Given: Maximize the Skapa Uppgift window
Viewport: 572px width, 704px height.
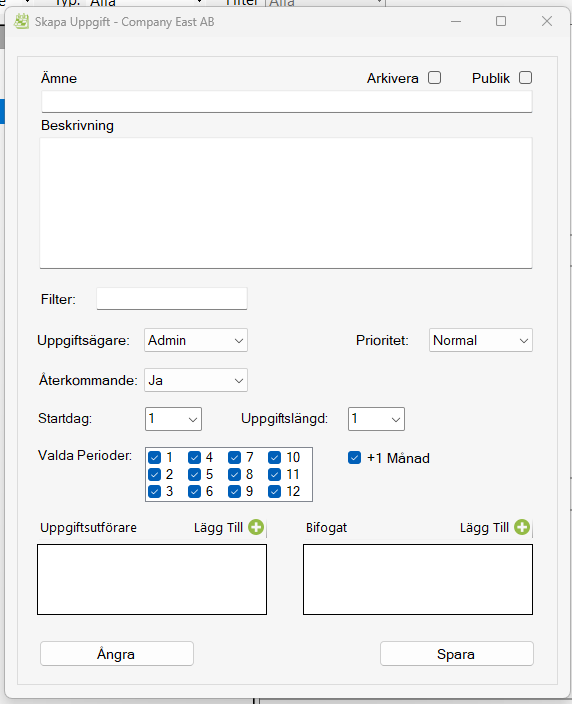Looking at the screenshot, I should tap(501, 21).
